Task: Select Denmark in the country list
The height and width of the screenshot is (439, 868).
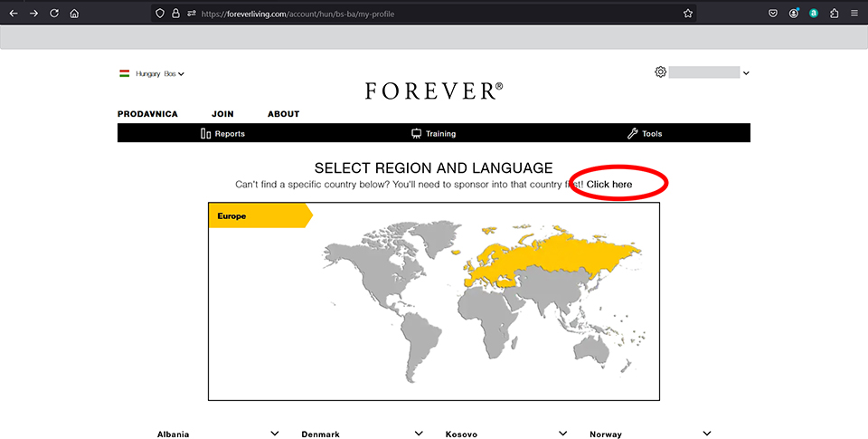Action: point(320,434)
